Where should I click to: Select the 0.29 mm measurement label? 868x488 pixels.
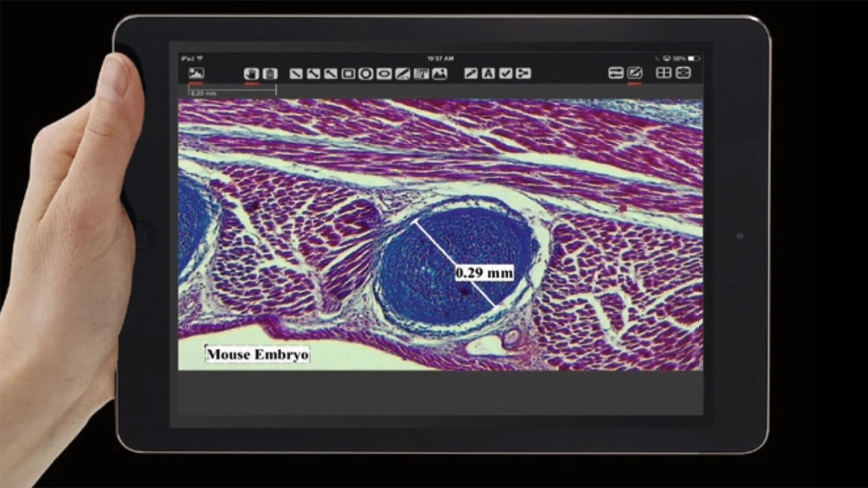click(484, 272)
